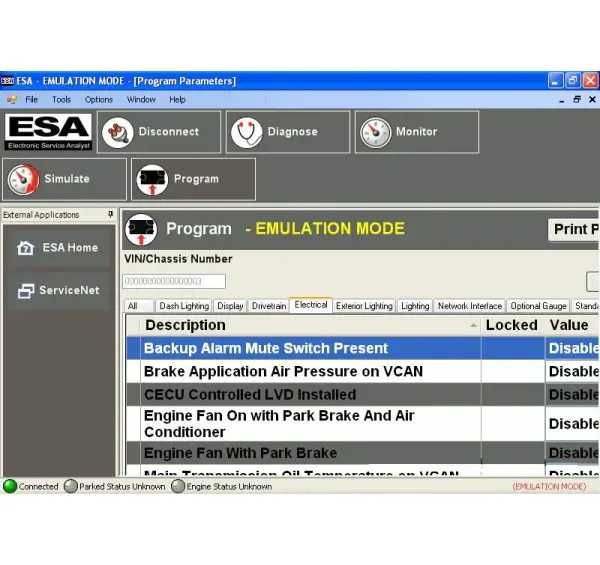600x565 pixels.
Task: Click the Locked cell for CECU Controlled LVD Installed
Action: point(513,395)
